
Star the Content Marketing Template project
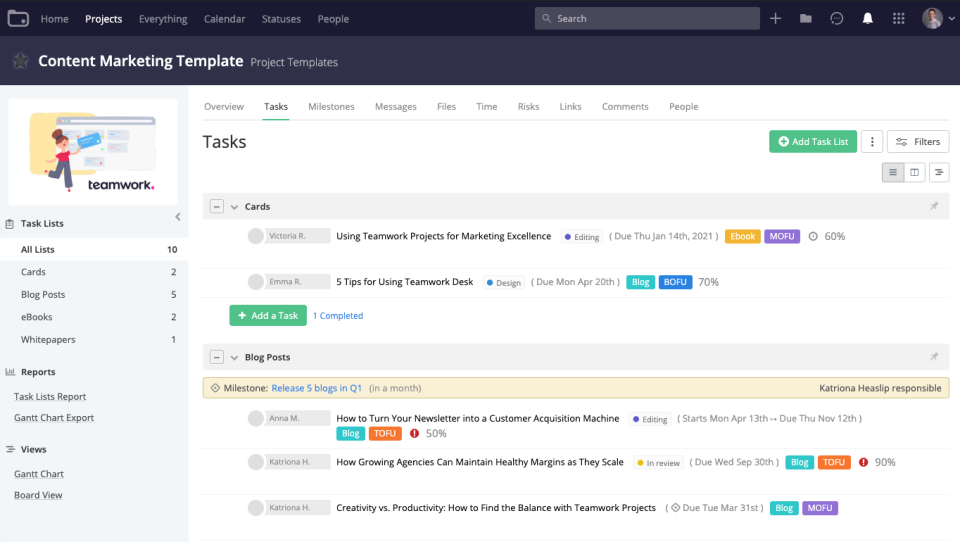(20, 61)
